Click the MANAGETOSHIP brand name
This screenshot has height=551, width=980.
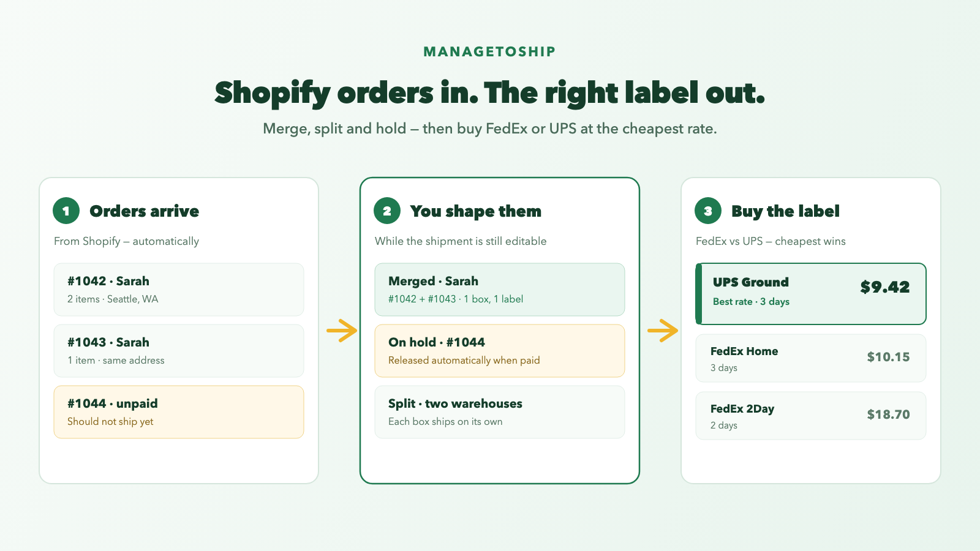(490, 52)
